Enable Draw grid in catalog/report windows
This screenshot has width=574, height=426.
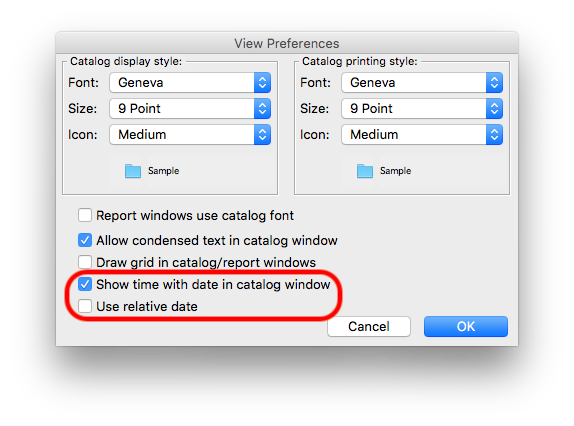85,262
